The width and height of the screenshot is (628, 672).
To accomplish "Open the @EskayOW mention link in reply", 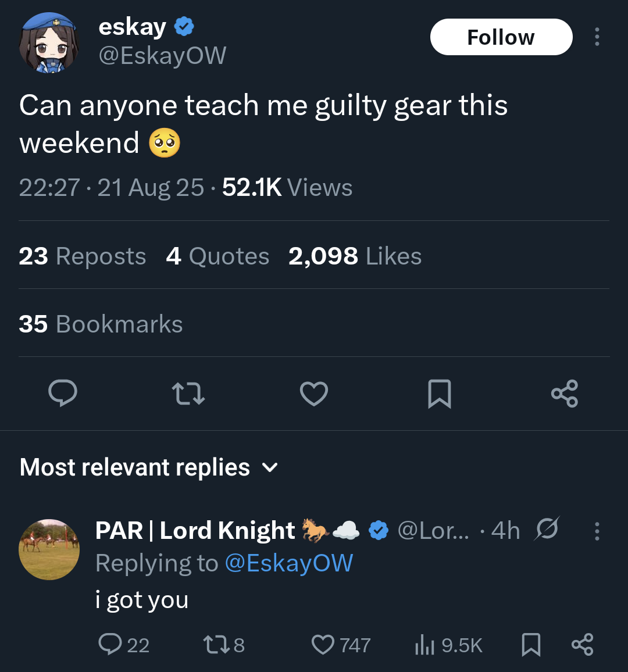I will coord(288,563).
